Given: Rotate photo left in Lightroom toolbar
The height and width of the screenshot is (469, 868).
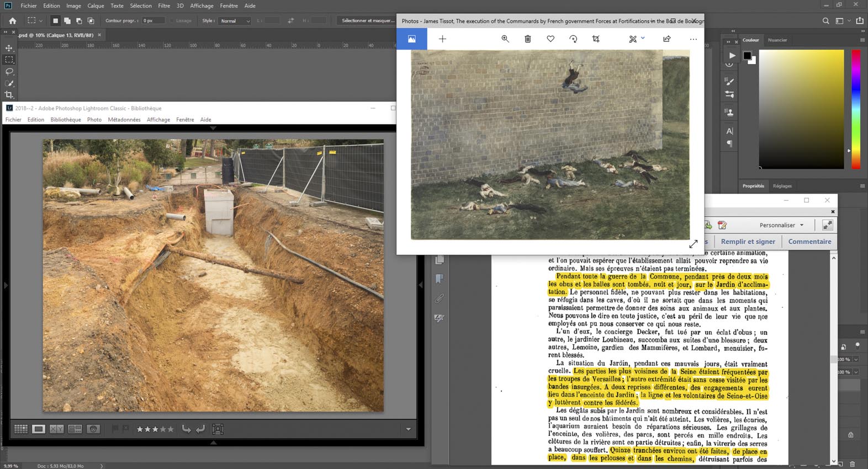Looking at the screenshot, I should (186, 429).
